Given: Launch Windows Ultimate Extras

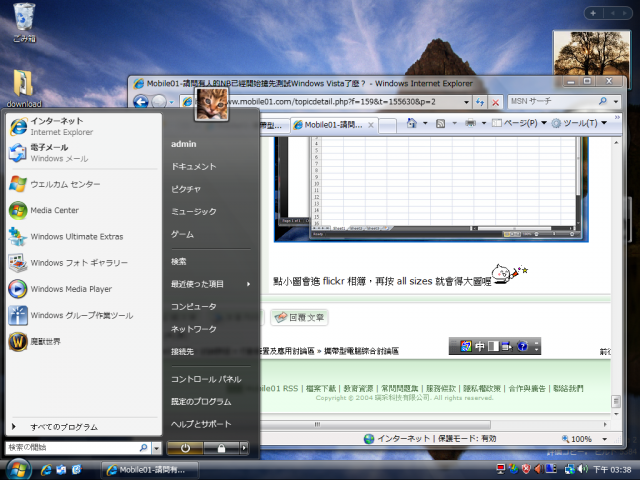Looking at the screenshot, I should (84, 236).
